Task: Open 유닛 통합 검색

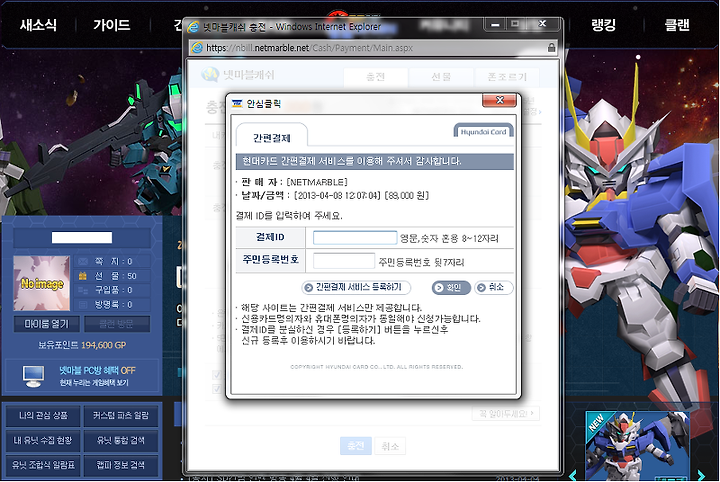Action: point(121,441)
